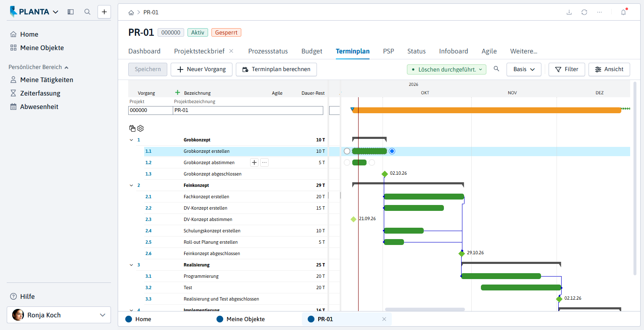Open search from the sidebar magnifier
The height and width of the screenshot is (330, 644).
pyautogui.click(x=87, y=12)
